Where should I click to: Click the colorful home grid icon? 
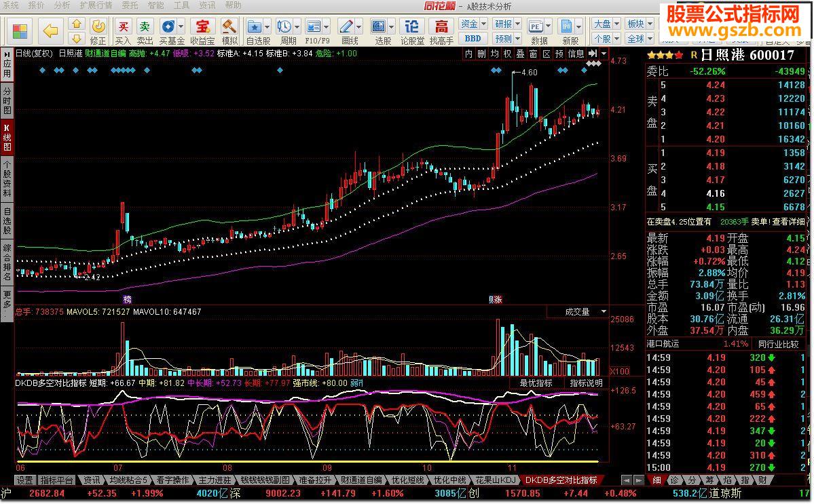click(x=20, y=32)
